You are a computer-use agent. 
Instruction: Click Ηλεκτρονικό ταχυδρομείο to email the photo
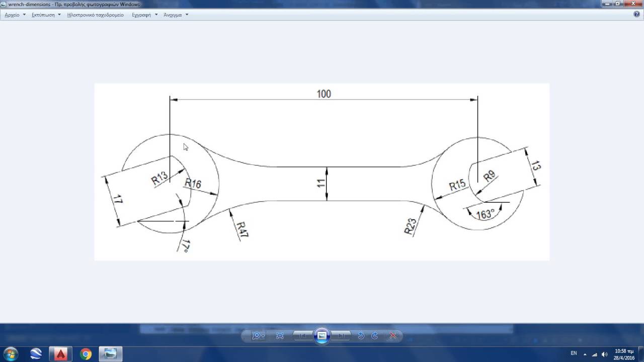95,15
